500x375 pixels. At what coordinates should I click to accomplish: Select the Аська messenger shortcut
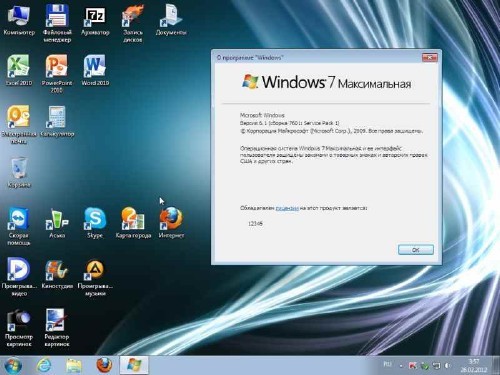pyautogui.click(x=57, y=223)
